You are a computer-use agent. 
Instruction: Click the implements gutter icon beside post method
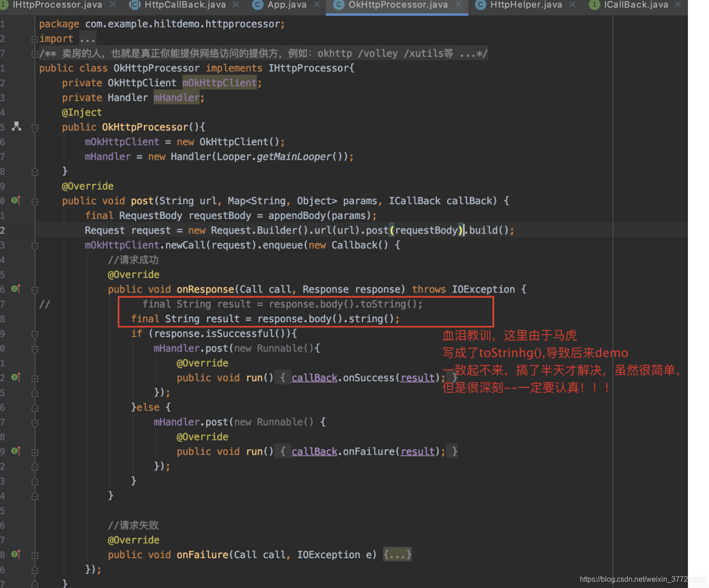16,200
